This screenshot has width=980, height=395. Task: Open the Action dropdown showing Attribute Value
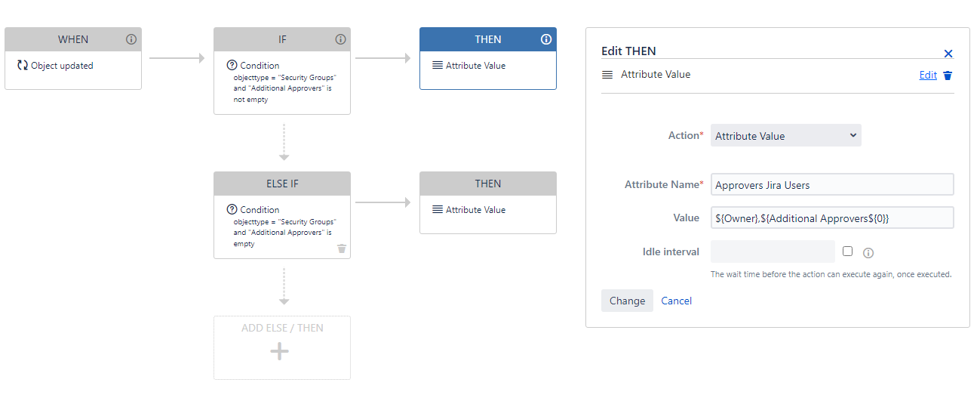click(x=786, y=136)
